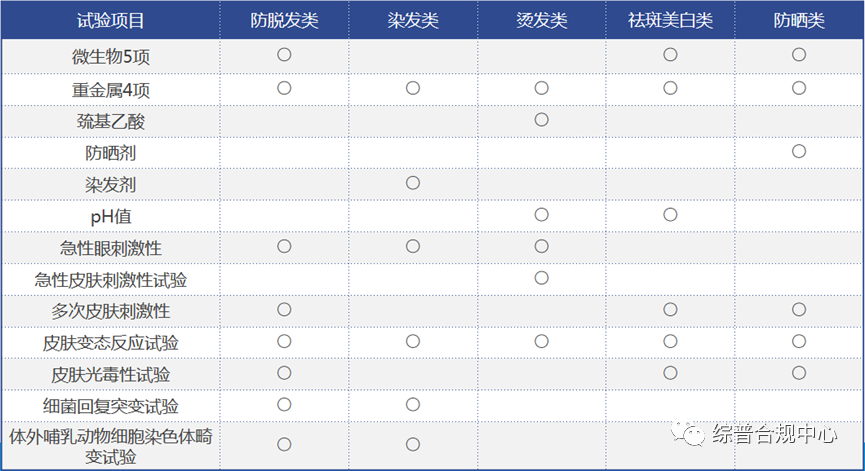This screenshot has width=865, height=471.
Task: Select the 细菌回复突变试验 circle under 染发类
Action: click(413, 405)
